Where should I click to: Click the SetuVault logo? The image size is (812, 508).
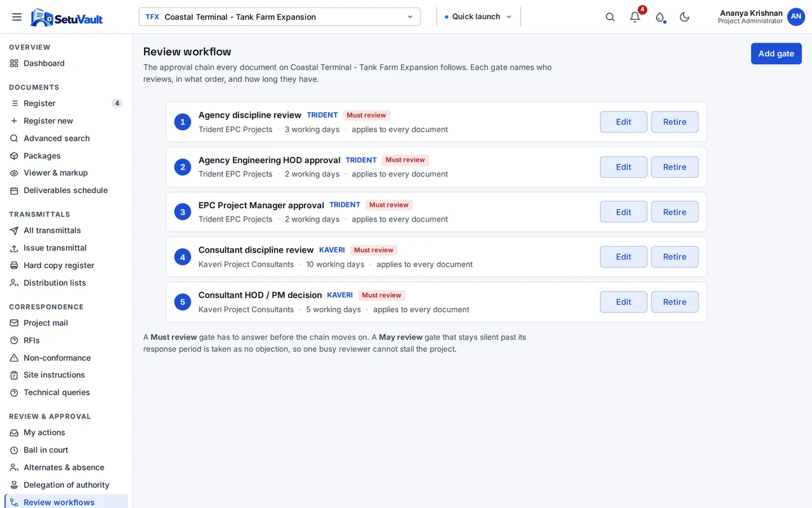67,17
